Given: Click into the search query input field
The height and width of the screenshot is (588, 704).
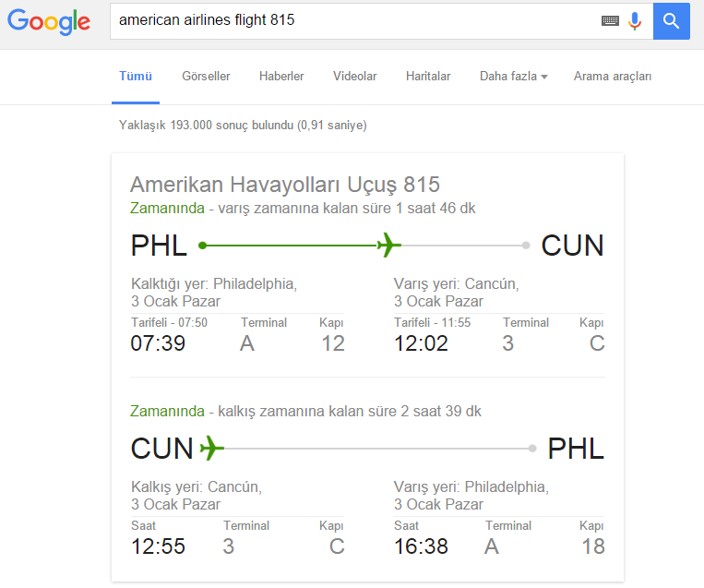Looking at the screenshot, I should point(354,21).
